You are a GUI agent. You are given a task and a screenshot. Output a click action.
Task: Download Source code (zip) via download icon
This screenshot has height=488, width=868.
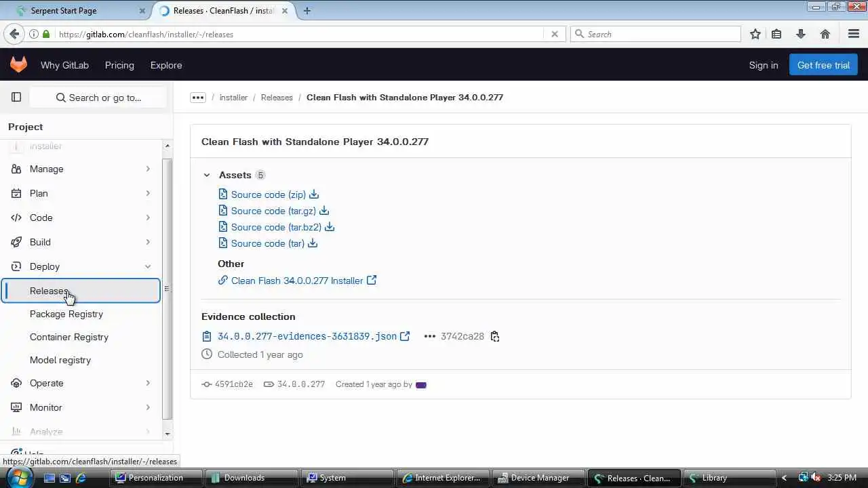tap(314, 195)
